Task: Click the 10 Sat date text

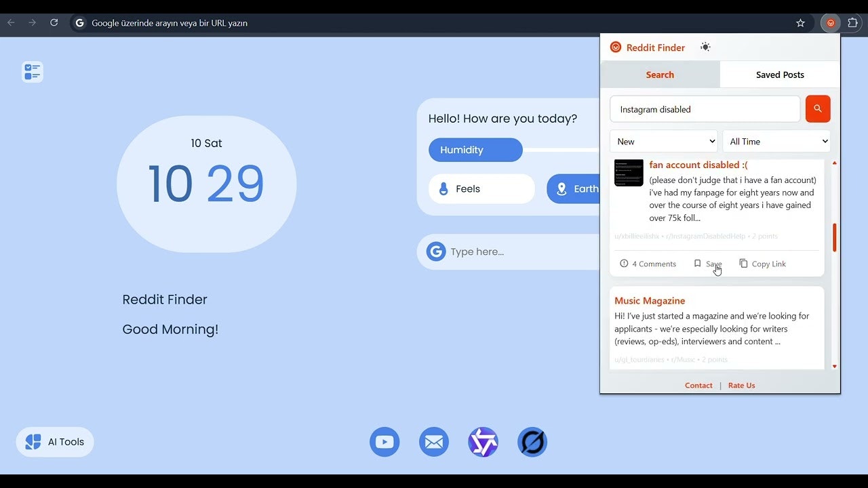Action: (x=206, y=143)
